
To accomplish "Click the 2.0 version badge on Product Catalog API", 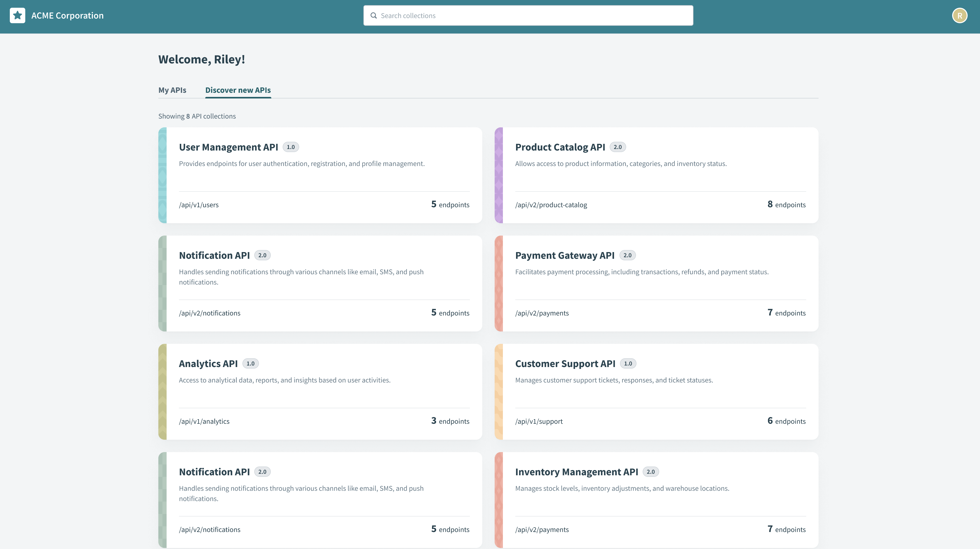I will click(618, 147).
